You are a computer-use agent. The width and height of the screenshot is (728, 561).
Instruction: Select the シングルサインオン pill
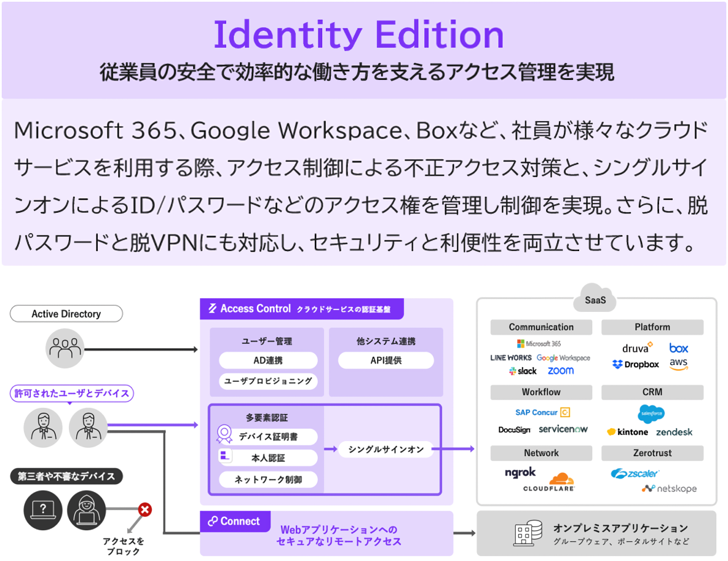click(x=386, y=449)
